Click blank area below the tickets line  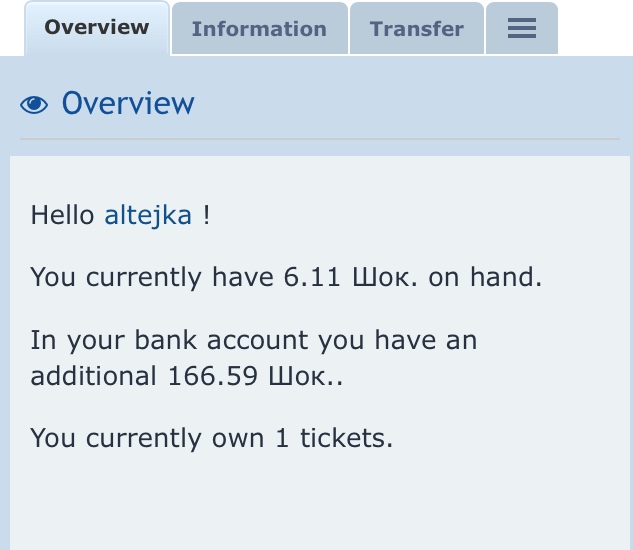pos(320,500)
